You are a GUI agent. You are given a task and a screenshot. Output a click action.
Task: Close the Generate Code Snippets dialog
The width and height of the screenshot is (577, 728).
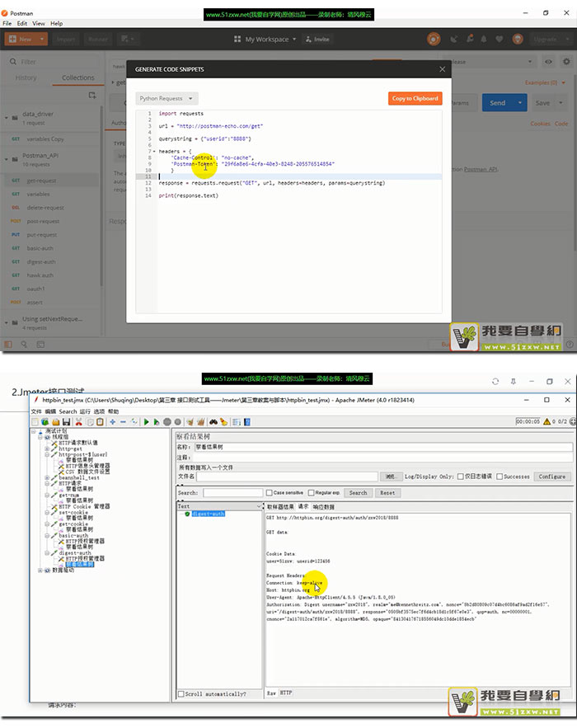pos(442,69)
